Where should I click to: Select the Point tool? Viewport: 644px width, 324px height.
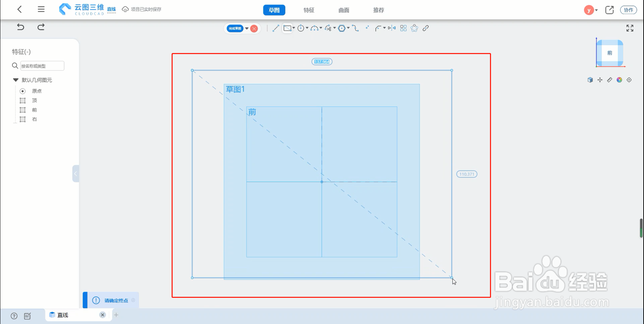[367, 27]
